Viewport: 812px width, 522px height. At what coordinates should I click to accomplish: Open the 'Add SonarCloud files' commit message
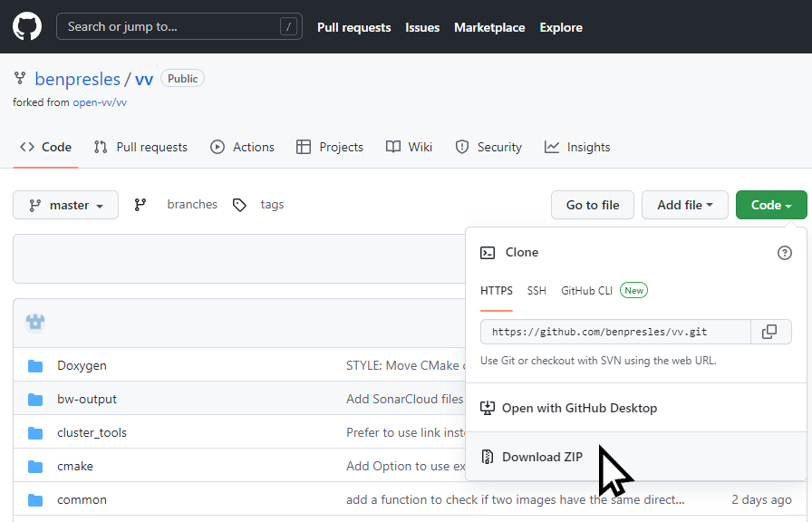(405, 400)
